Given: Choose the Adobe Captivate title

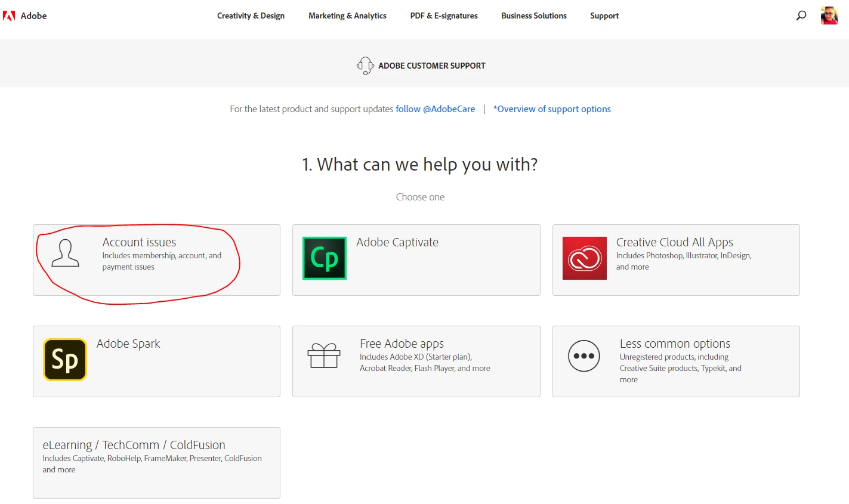Looking at the screenshot, I should pos(397,242).
